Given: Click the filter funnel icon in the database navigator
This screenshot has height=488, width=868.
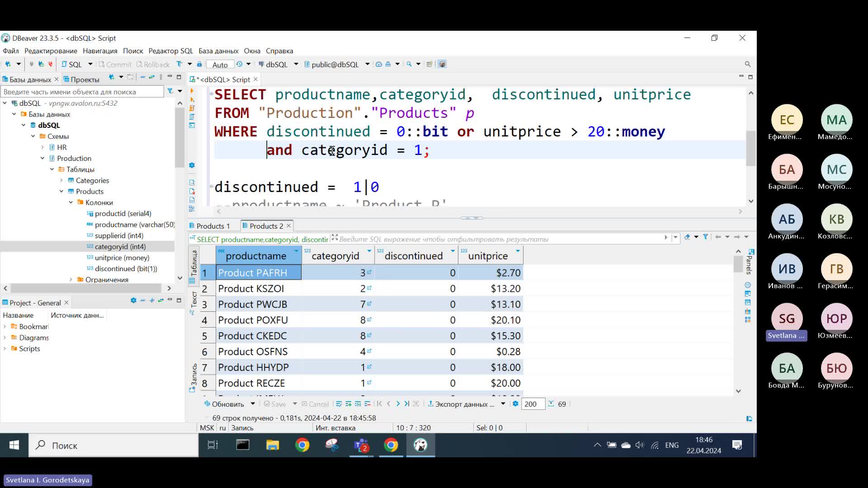Looking at the screenshot, I should [x=170, y=91].
